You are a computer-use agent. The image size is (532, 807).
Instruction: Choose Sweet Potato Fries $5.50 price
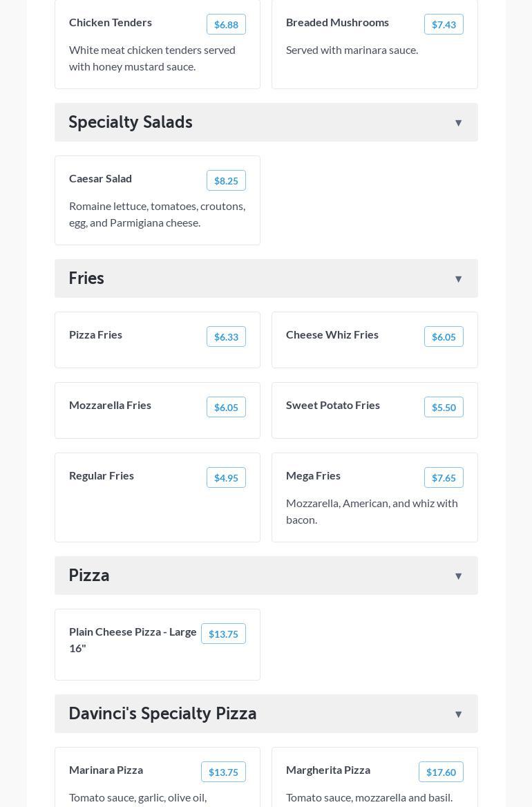[444, 408]
